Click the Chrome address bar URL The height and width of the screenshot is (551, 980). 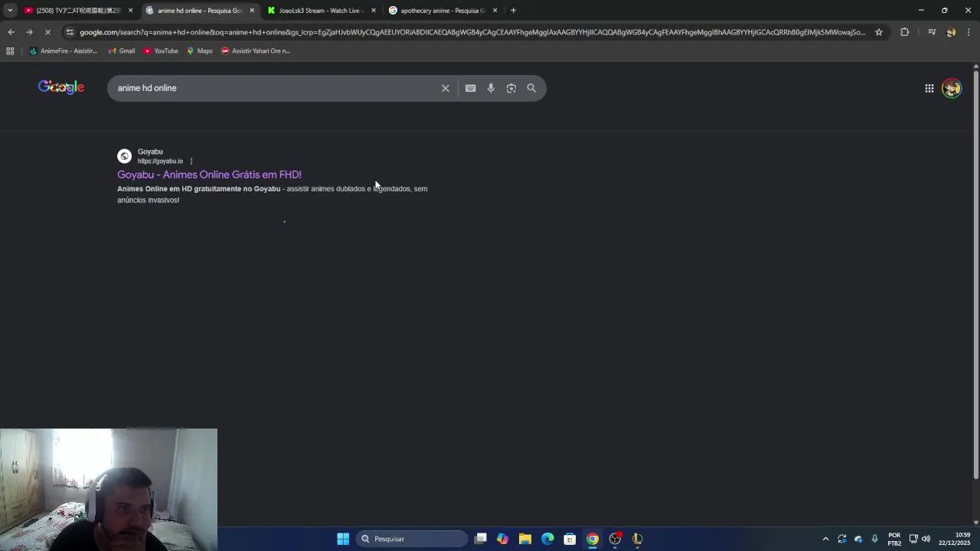click(x=472, y=32)
